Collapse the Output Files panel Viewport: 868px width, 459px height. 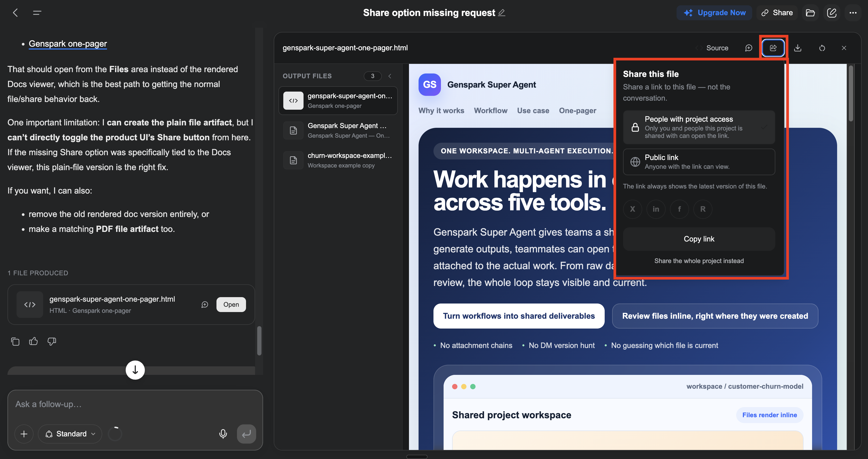click(x=390, y=76)
